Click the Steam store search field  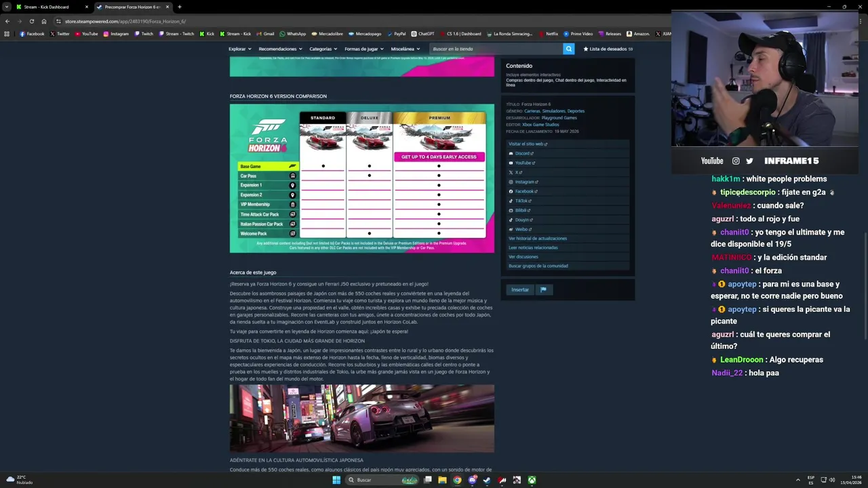click(x=496, y=49)
